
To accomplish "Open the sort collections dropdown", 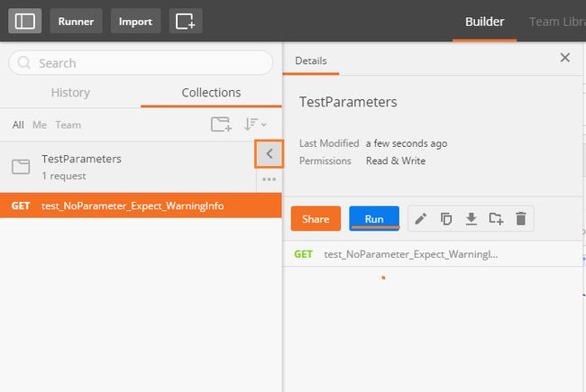I will [x=255, y=125].
